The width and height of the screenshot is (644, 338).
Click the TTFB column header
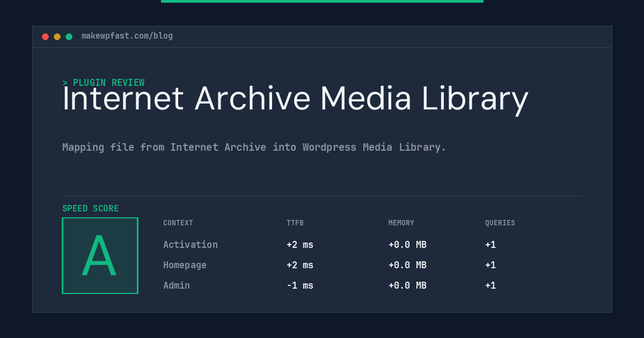pyautogui.click(x=295, y=223)
